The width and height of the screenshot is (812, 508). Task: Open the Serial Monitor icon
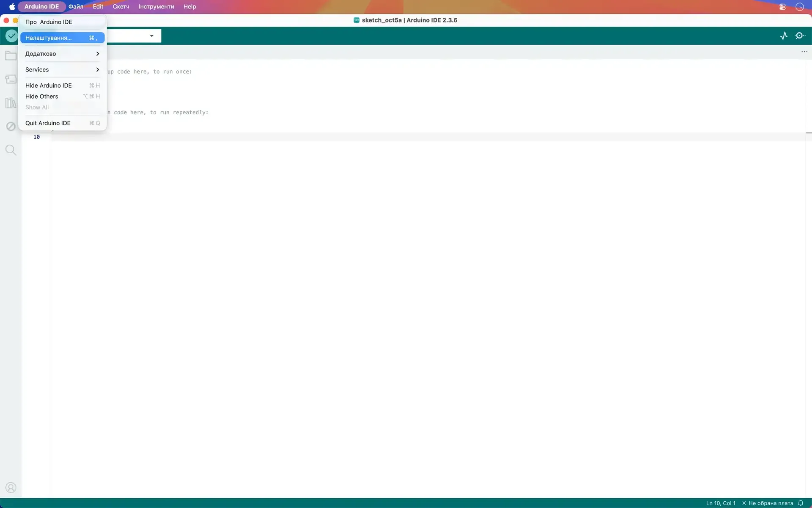coord(800,36)
